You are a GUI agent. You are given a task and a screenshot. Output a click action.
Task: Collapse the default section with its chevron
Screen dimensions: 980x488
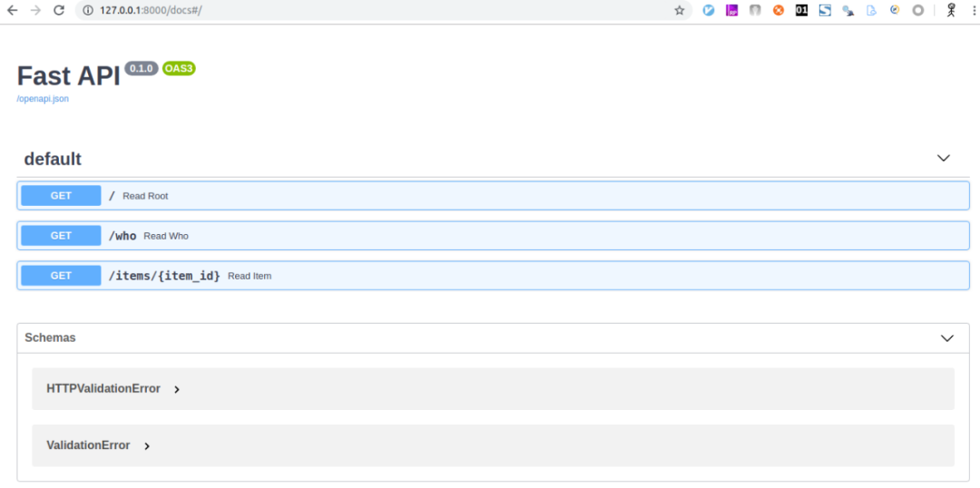[943, 158]
